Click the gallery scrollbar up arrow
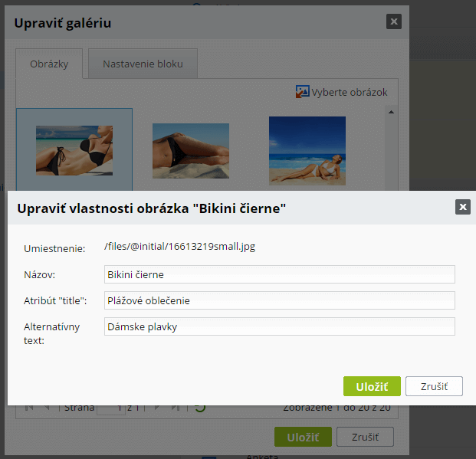This screenshot has height=459, width=476. point(392,112)
